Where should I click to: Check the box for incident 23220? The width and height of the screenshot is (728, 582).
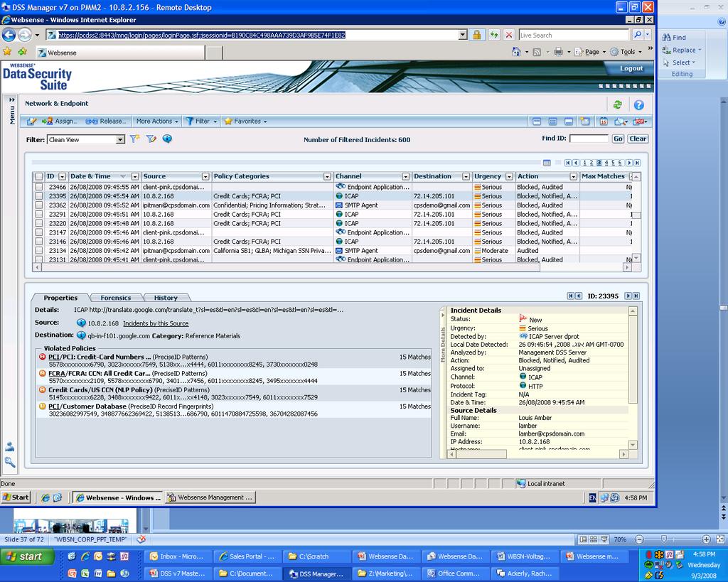39,223
